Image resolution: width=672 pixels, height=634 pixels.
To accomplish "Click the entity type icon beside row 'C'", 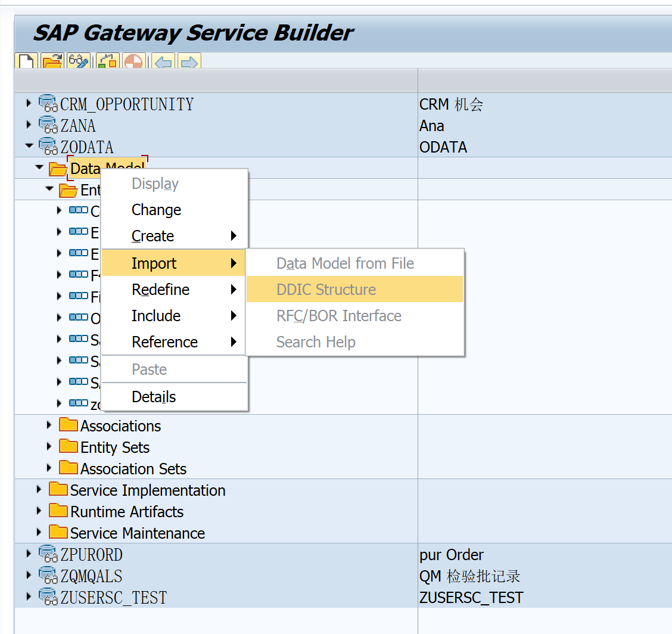I will point(79,210).
